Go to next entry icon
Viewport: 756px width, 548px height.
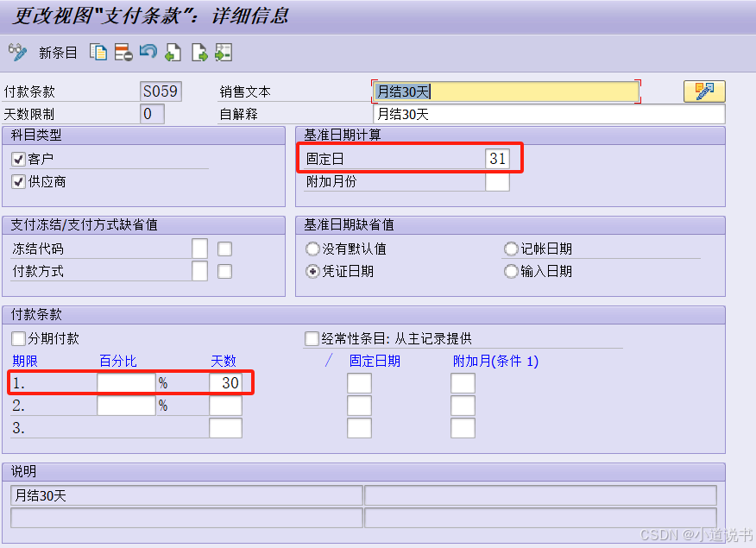click(199, 52)
